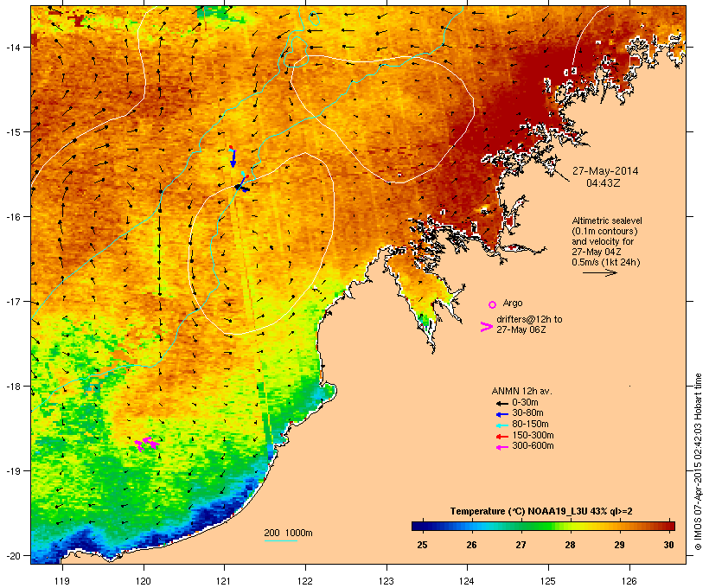Click the black 0-30m legend arrow
The height and width of the screenshot is (588, 709).
coord(501,403)
